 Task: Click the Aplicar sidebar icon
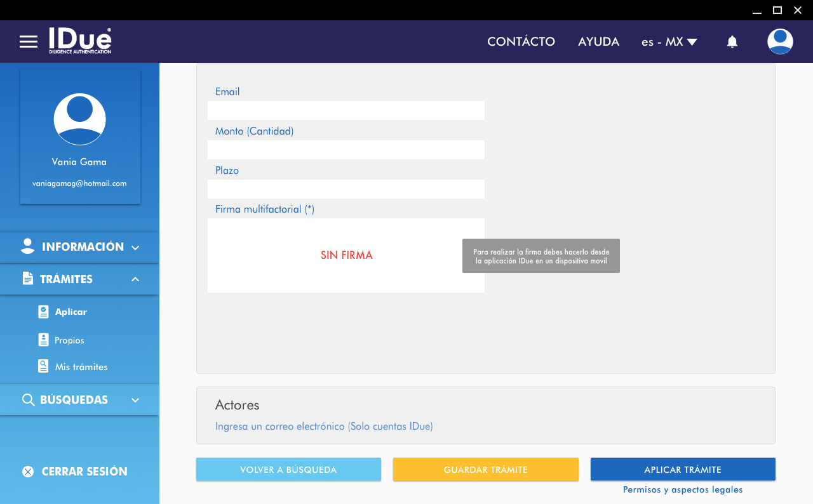click(43, 312)
